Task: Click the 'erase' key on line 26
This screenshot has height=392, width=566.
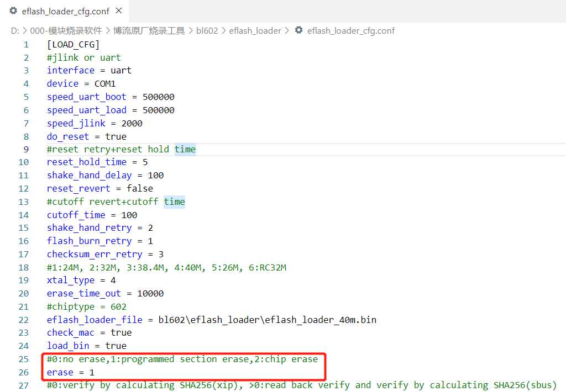Action: click(60, 373)
